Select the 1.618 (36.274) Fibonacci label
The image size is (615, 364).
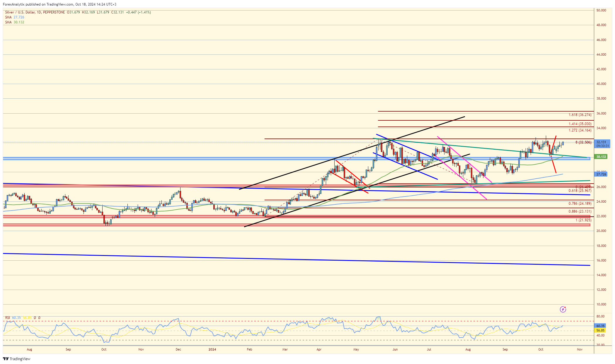580,115
